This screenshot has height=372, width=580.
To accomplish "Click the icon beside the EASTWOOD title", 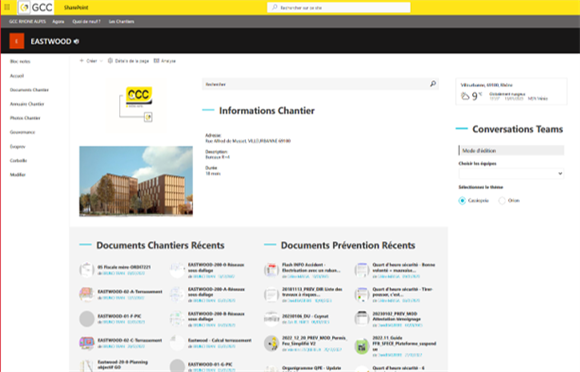I will (76, 41).
